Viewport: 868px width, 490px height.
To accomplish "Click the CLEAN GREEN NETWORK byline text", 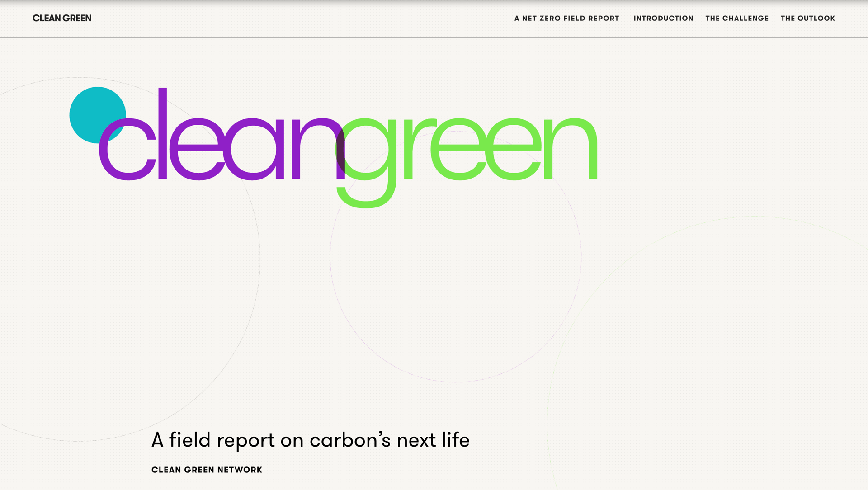I will click(x=207, y=470).
